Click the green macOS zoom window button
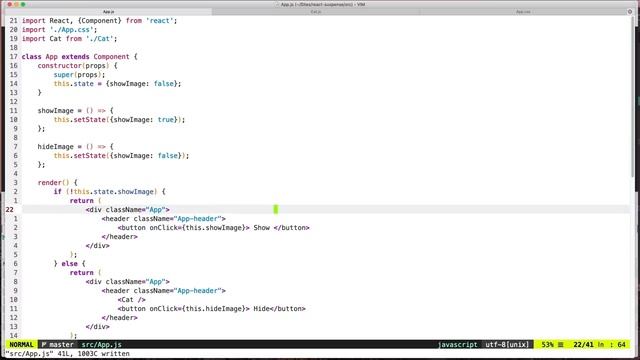Image resolution: width=640 pixels, height=360 pixels. coord(23,4)
